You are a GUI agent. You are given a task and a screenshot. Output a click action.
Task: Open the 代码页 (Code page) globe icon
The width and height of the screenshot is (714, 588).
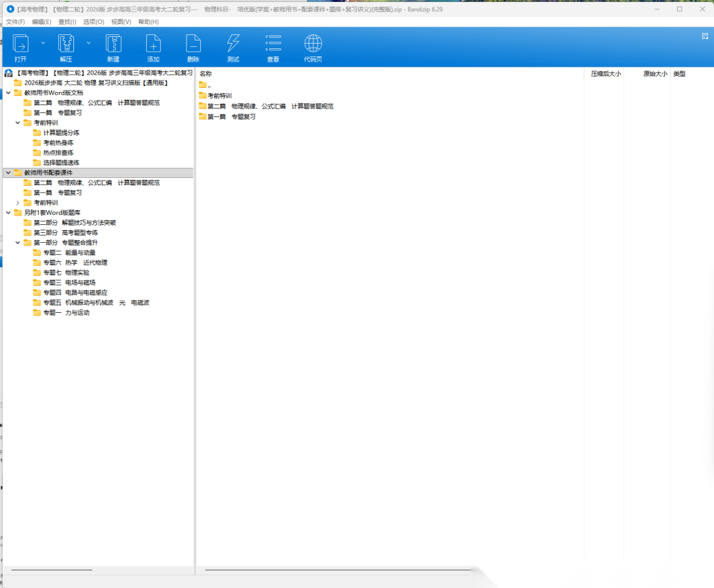coord(313,44)
